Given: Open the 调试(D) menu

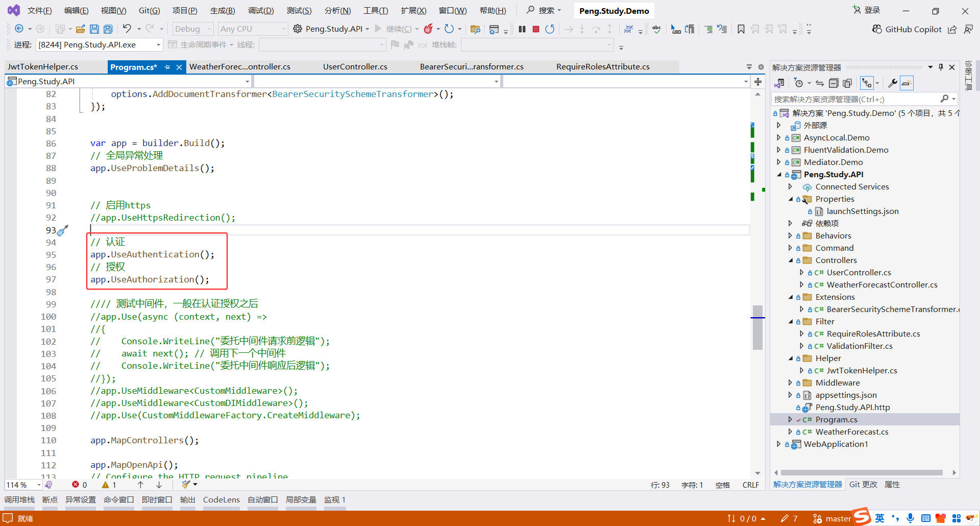Looking at the screenshot, I should (261, 10).
